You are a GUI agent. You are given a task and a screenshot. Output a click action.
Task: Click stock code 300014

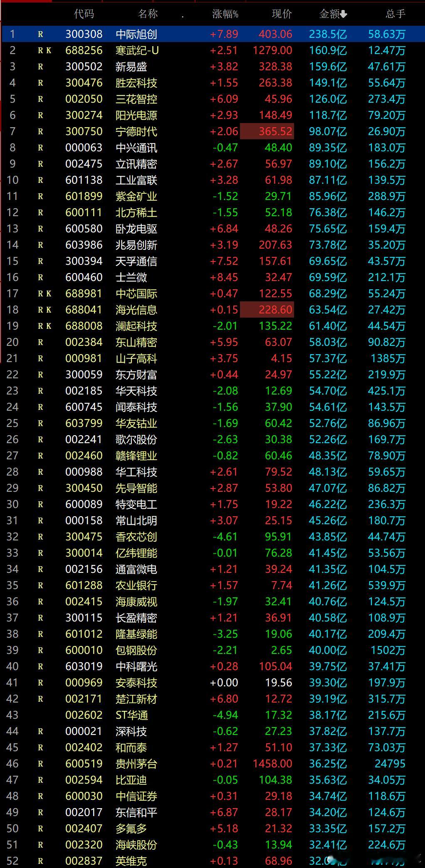(84, 553)
